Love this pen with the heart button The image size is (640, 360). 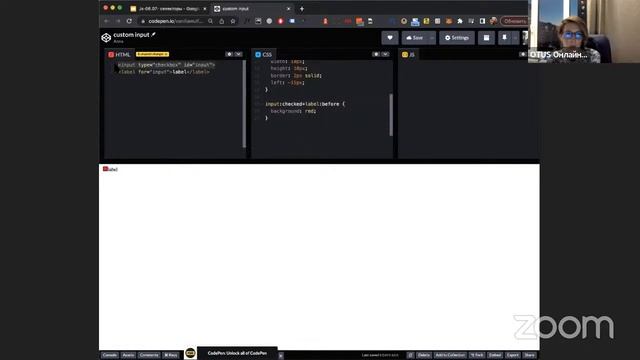(x=390, y=38)
